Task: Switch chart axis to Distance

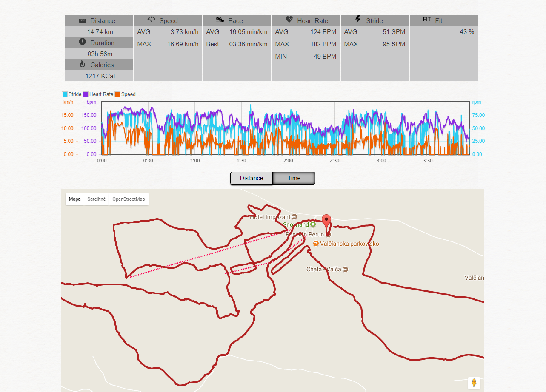Action: [252, 178]
